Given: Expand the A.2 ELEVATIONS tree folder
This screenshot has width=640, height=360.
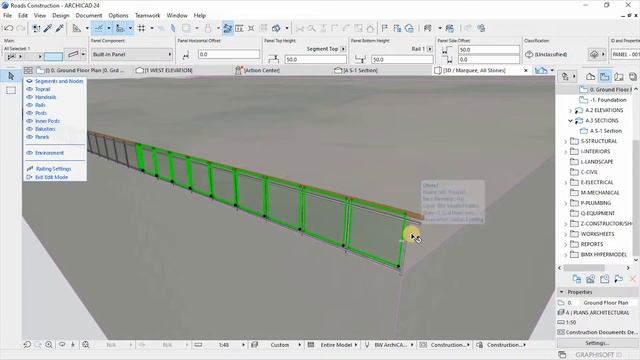Looking at the screenshot, I should 570,111.
